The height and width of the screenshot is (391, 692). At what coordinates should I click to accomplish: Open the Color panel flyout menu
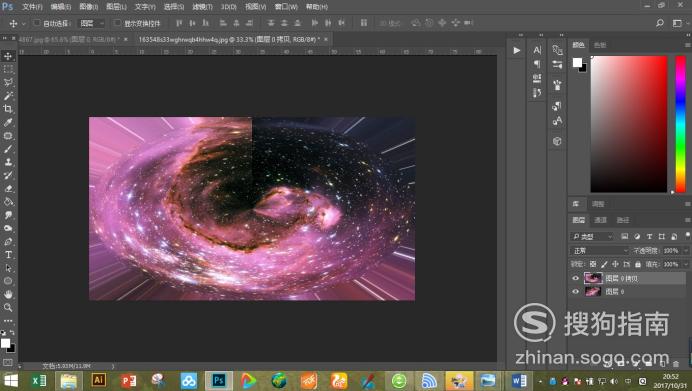click(x=687, y=45)
